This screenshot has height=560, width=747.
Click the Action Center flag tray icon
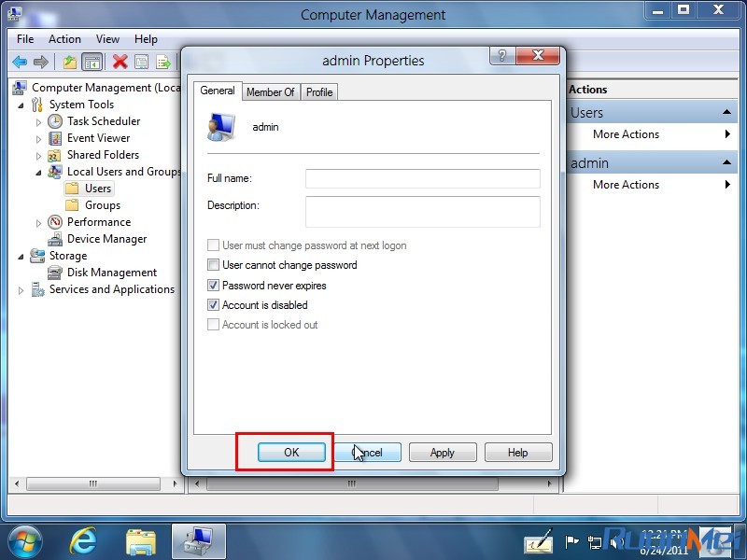tap(571, 542)
